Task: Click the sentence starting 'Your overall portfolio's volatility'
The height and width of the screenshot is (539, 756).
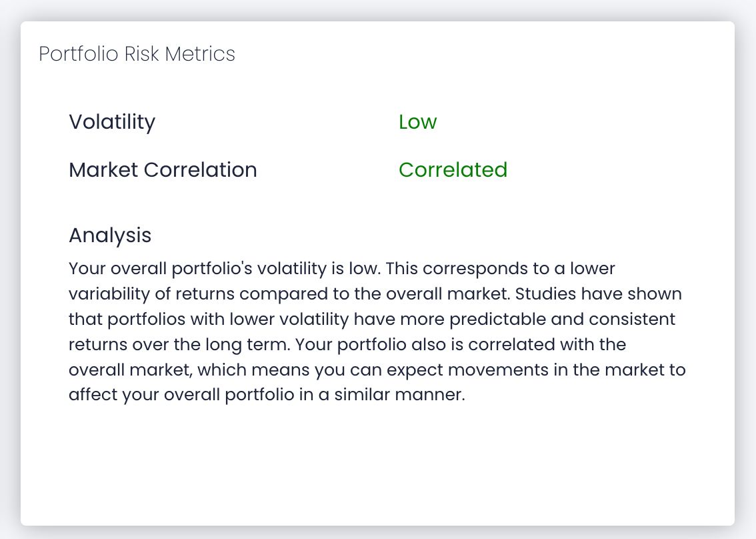Action: tap(225, 268)
